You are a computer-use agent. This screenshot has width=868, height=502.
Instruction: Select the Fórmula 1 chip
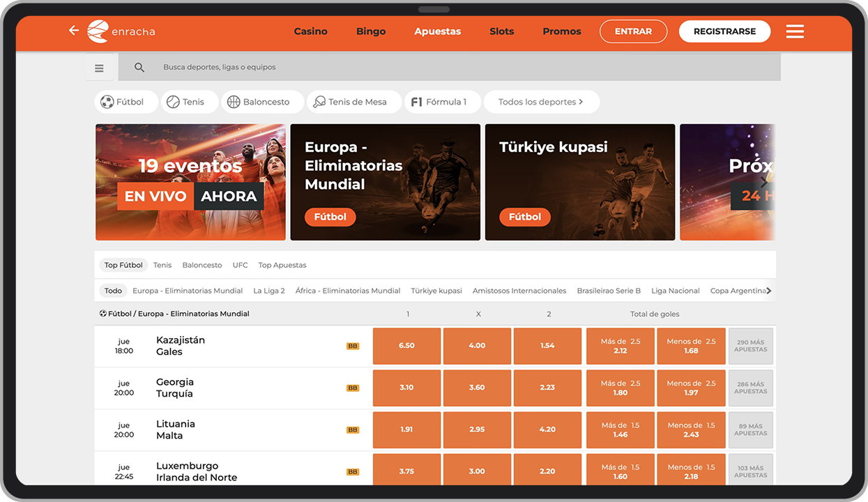click(443, 102)
